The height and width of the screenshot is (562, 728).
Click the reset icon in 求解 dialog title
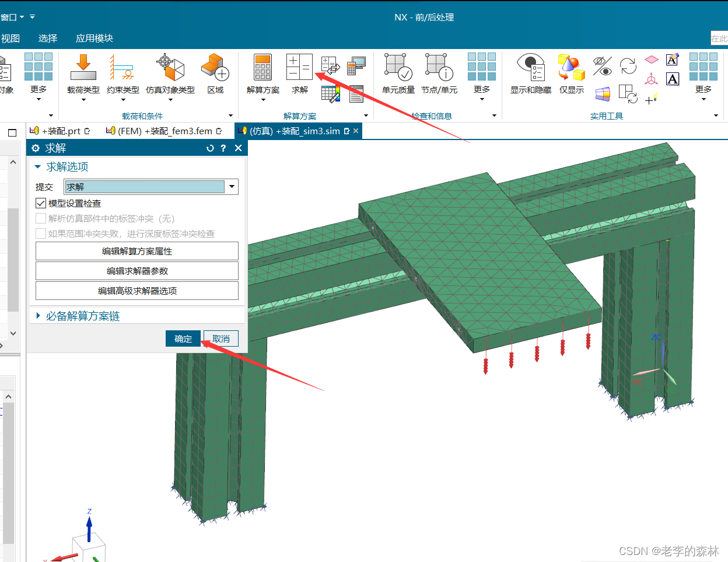[210, 148]
